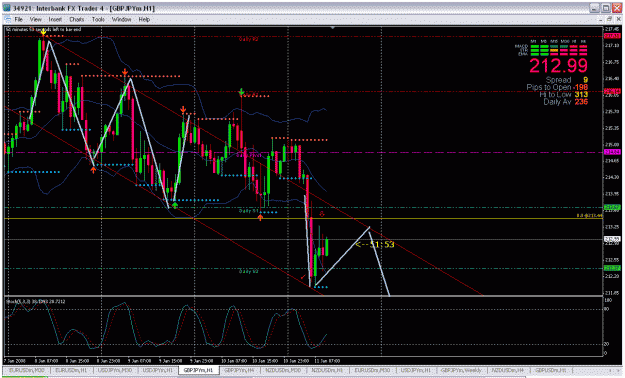This screenshot has height=378, width=625.
Task: Switch to the NZDUSDm,H1 chart tab
Action: point(327,370)
